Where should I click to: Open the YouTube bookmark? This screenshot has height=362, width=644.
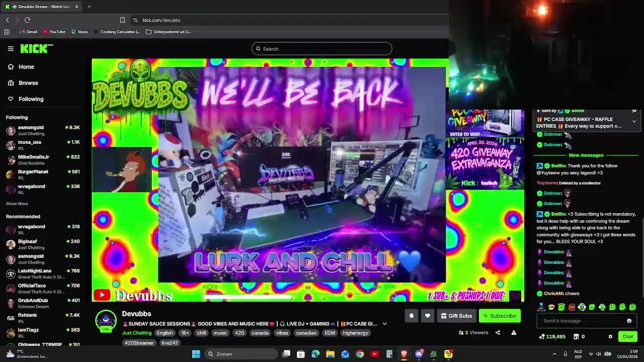54,32
